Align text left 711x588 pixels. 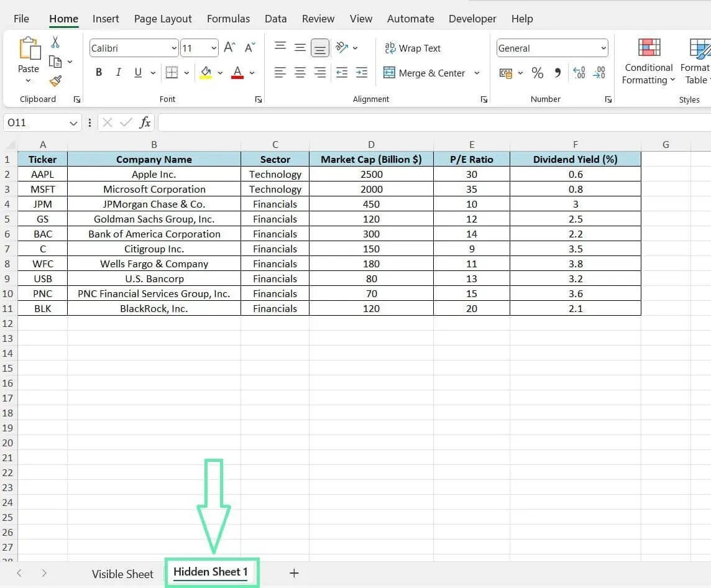(x=280, y=73)
